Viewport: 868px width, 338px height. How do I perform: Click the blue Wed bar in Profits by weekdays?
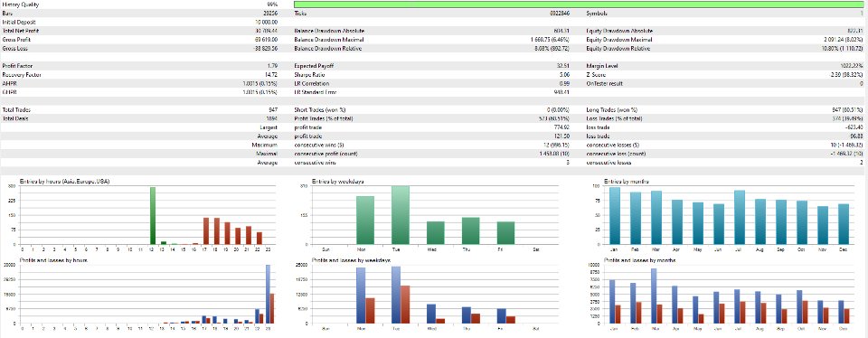pos(431,314)
